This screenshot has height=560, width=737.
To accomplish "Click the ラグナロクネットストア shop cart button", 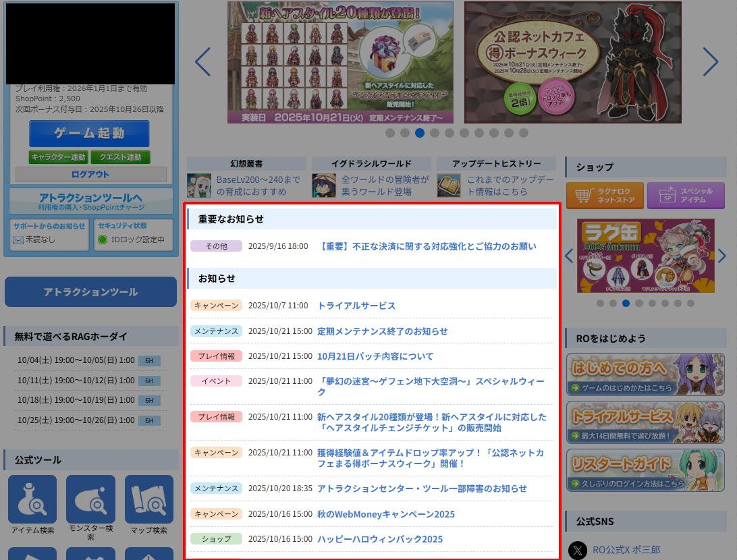I will pyautogui.click(x=604, y=196).
